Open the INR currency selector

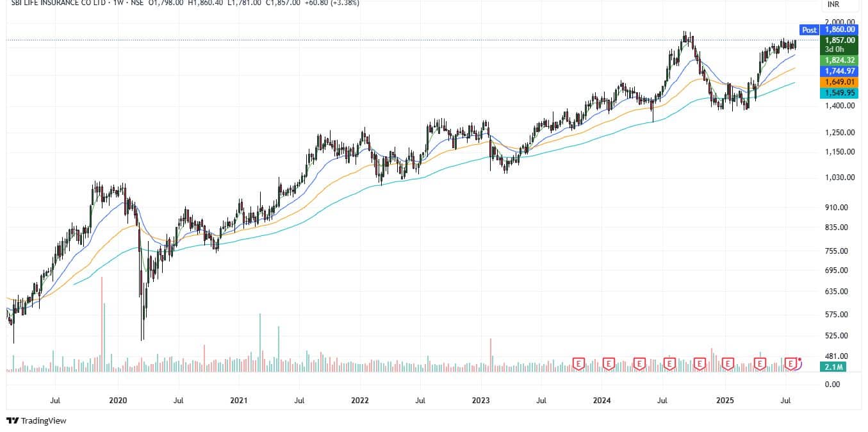[x=833, y=4]
